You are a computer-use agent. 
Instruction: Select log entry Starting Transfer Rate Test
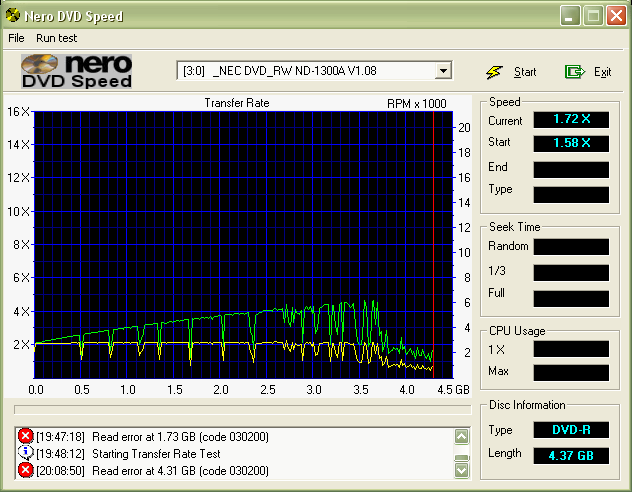pos(156,454)
